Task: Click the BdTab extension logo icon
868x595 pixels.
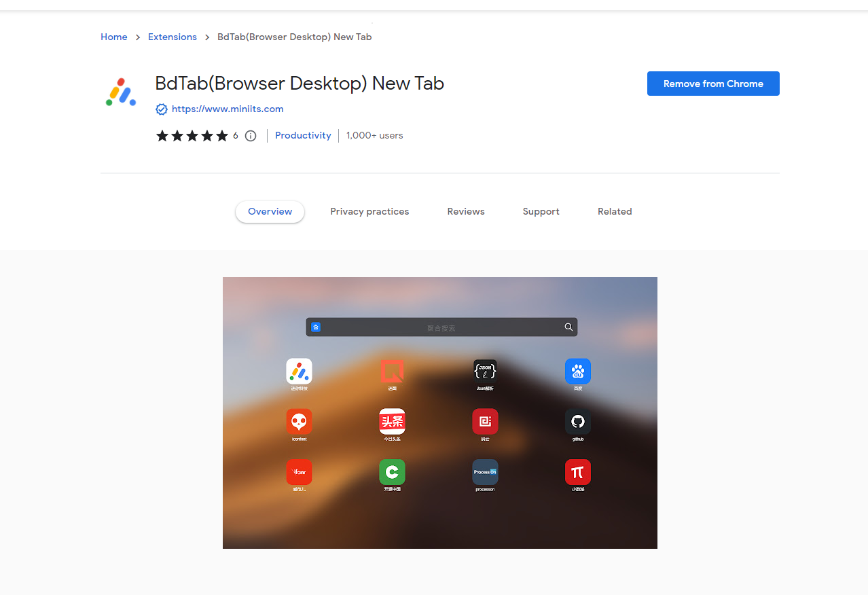Action: (x=122, y=92)
